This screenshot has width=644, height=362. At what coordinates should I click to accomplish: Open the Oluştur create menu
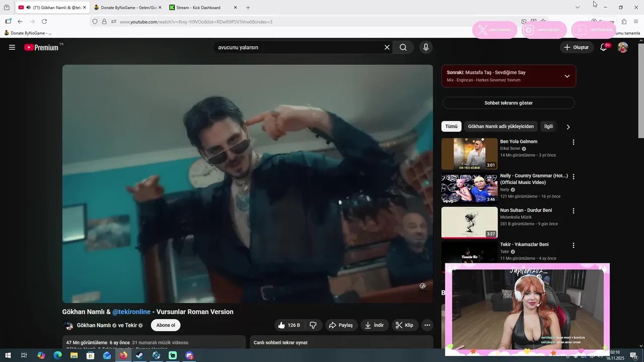pos(576,47)
